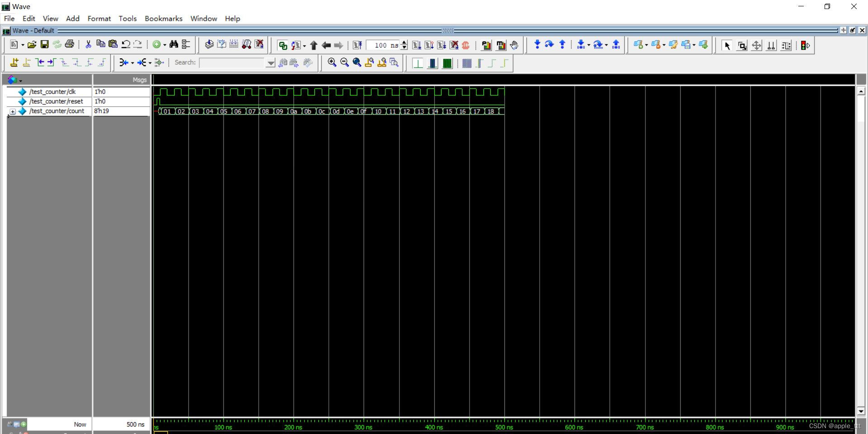Select the solid green waveform display style
This screenshot has width=868, height=434.
pos(447,63)
